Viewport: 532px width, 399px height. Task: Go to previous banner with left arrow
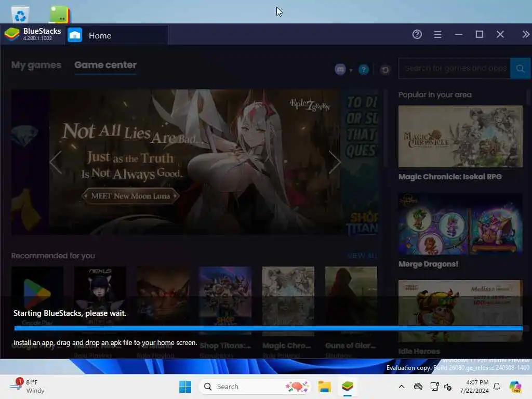[56, 162]
